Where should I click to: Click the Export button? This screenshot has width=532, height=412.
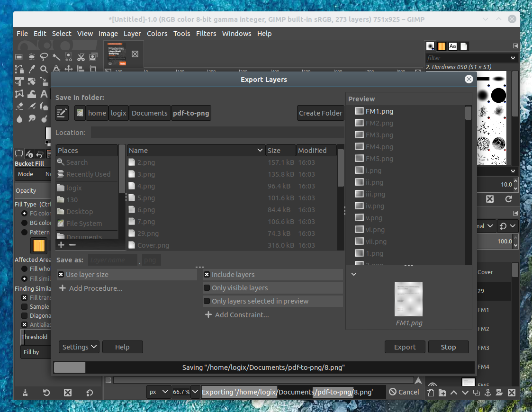coord(405,347)
